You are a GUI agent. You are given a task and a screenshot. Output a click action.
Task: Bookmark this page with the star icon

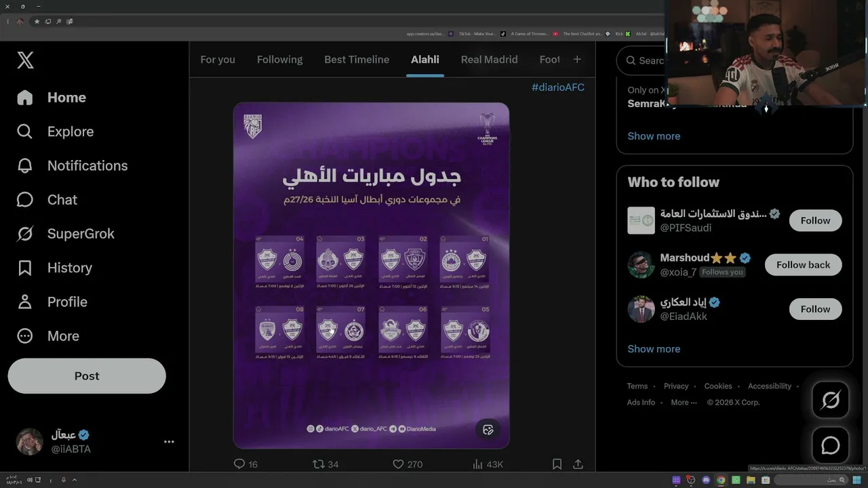pyautogui.click(x=37, y=21)
